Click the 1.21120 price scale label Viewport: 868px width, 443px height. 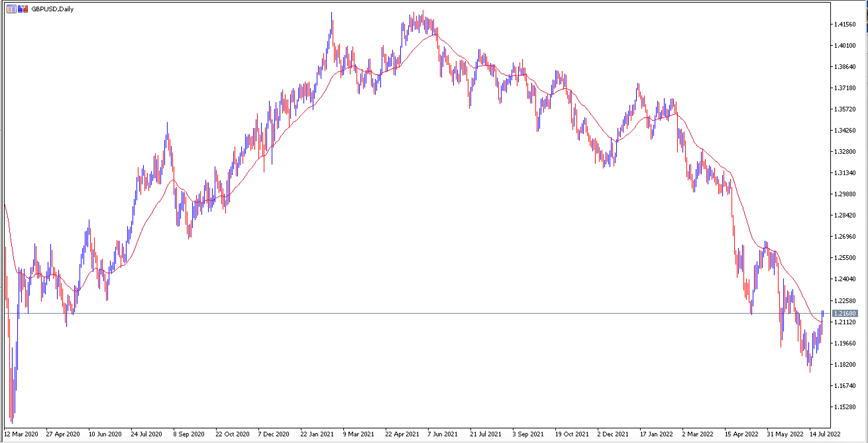[844, 322]
